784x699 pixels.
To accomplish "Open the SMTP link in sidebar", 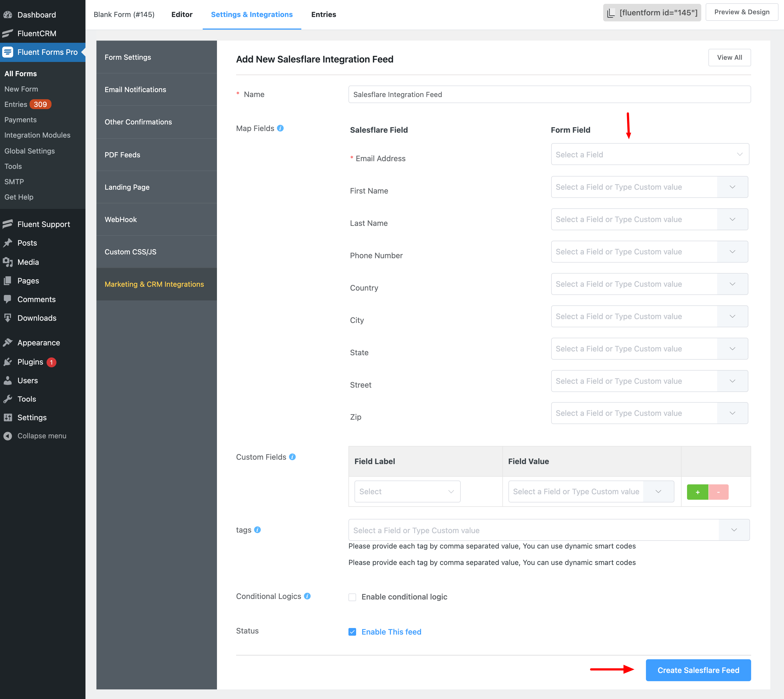I will pos(14,182).
